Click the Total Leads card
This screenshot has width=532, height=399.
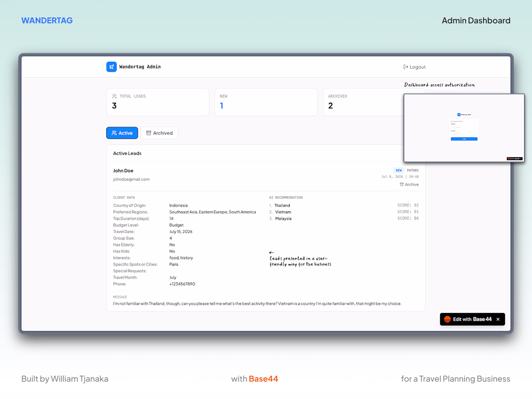coord(158,102)
